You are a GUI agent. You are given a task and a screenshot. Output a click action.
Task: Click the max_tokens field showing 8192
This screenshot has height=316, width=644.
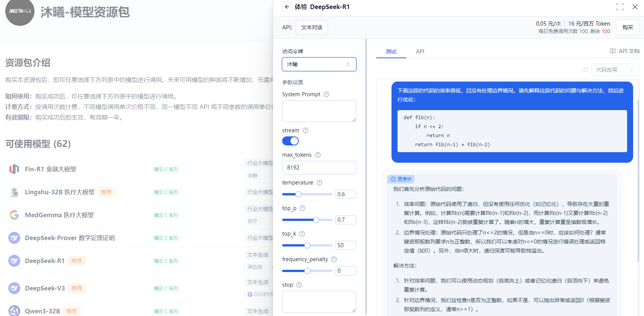319,168
